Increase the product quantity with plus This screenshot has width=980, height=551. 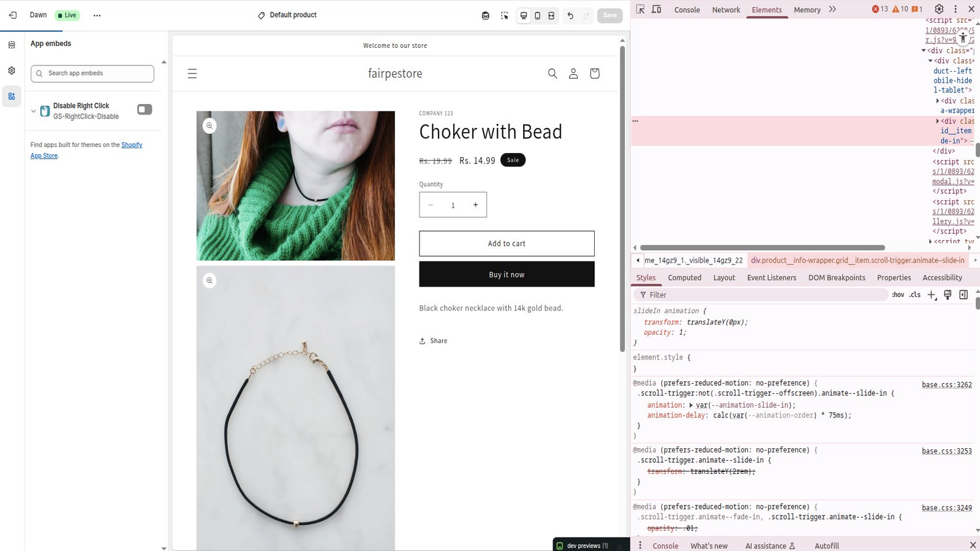(475, 205)
